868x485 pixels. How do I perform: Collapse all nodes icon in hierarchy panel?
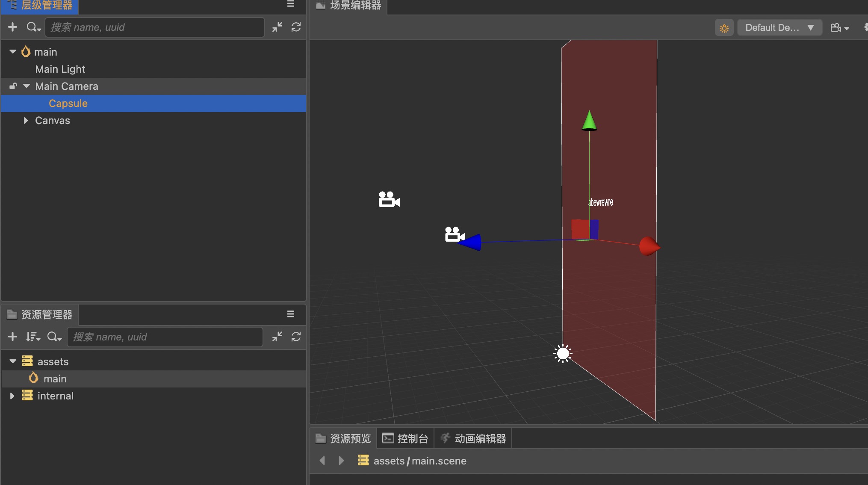click(277, 27)
